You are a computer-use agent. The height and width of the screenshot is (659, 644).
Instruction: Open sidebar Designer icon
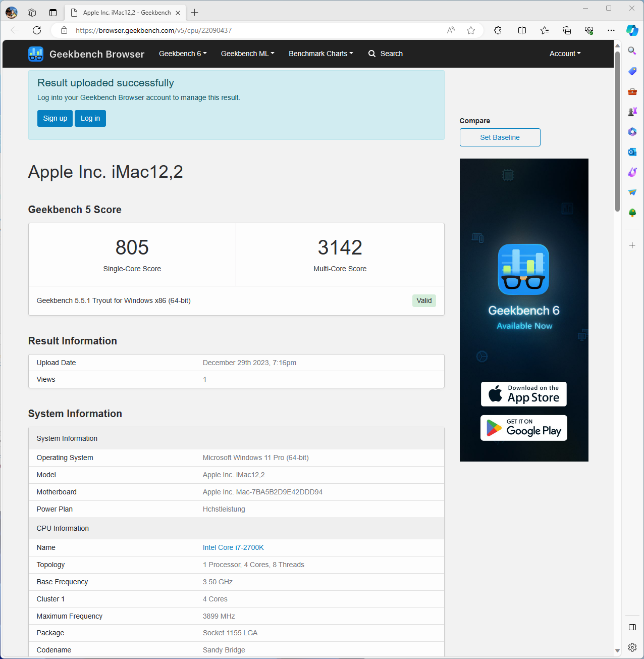tap(632, 172)
